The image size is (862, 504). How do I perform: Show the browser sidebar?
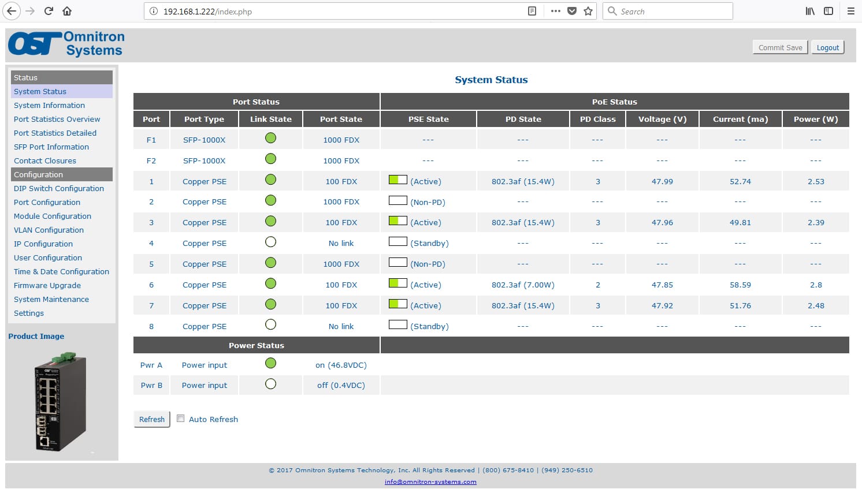[x=828, y=11]
